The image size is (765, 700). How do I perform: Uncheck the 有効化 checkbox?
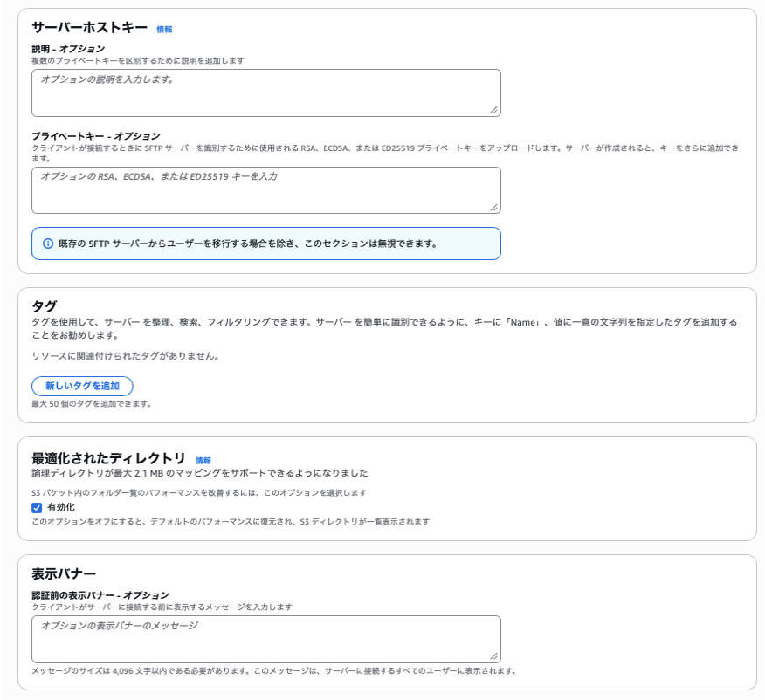point(37,507)
